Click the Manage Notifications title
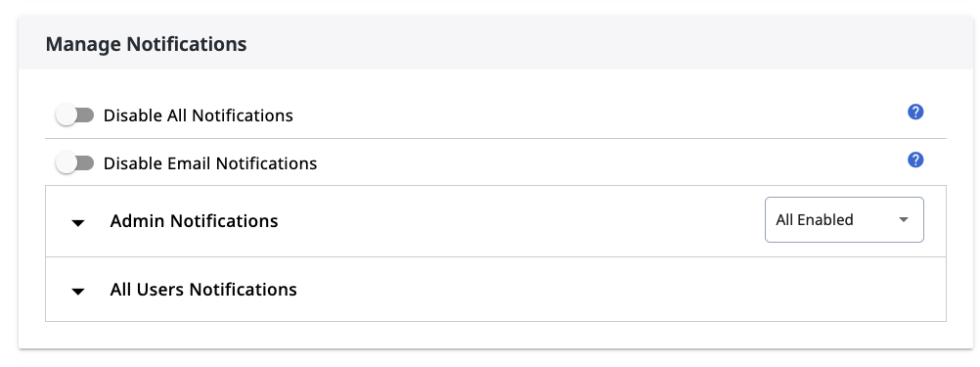Image resolution: width=980 pixels, height=367 pixels. tap(147, 44)
